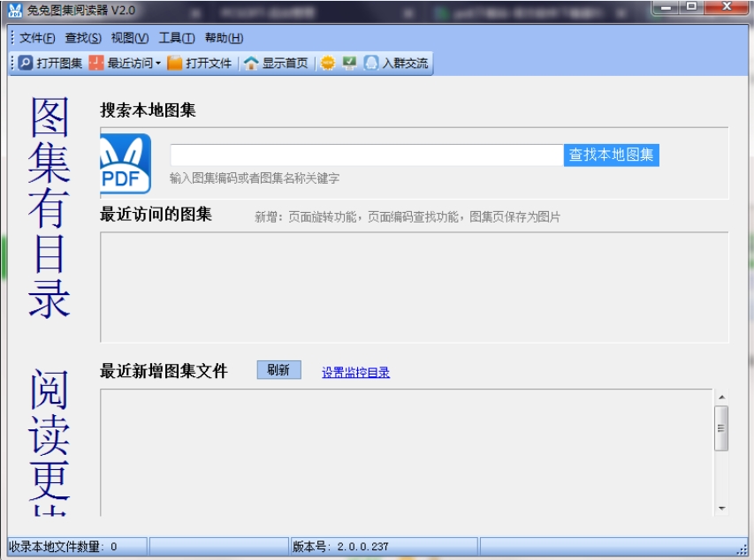Click the orange NEW badge icon

coord(327,63)
